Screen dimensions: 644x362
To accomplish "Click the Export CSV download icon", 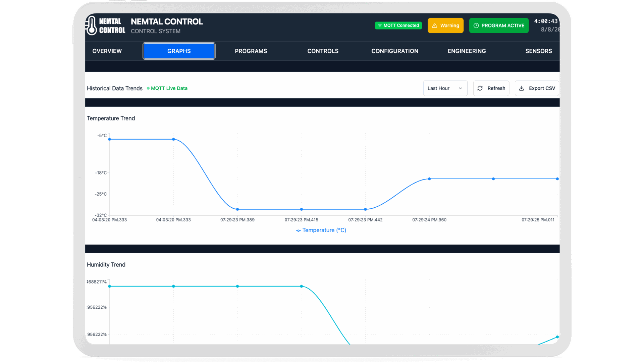I will coord(522,88).
